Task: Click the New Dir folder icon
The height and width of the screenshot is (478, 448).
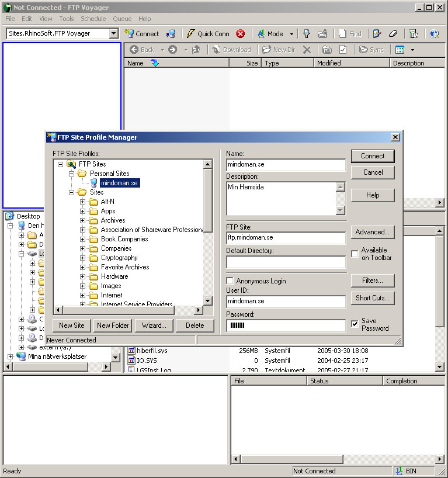Action: pyautogui.click(x=267, y=50)
